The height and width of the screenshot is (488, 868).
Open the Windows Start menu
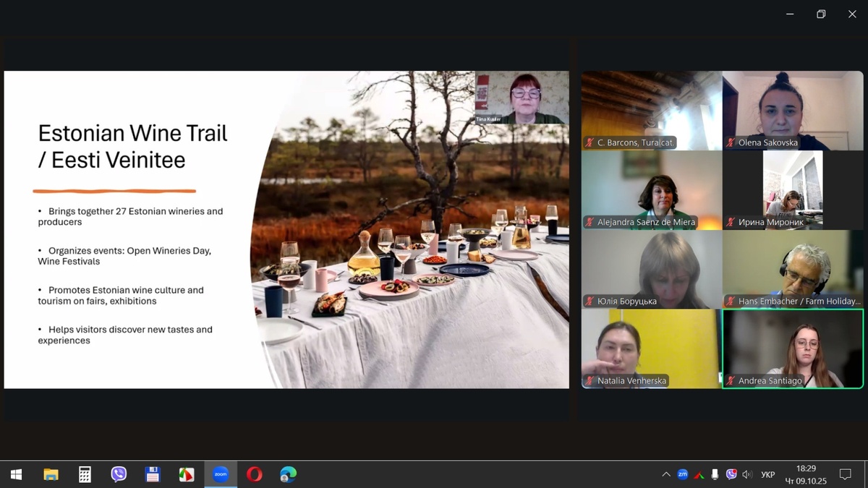coord(16,474)
